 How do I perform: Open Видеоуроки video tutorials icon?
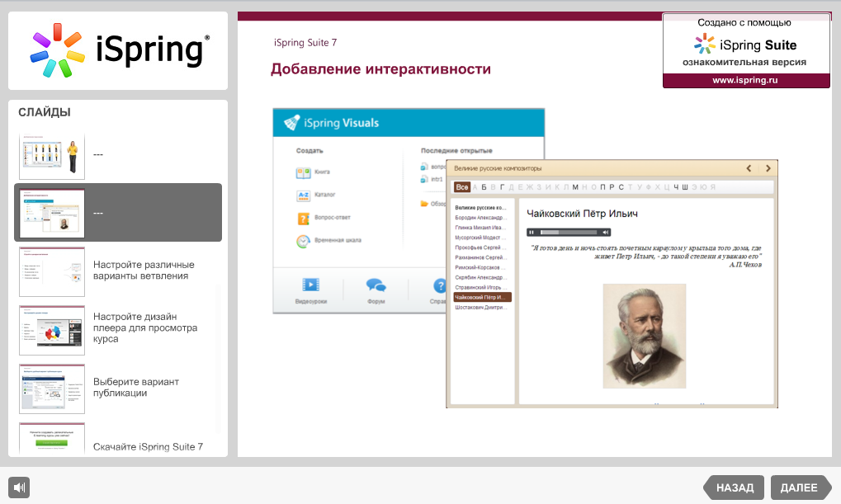[x=310, y=285]
